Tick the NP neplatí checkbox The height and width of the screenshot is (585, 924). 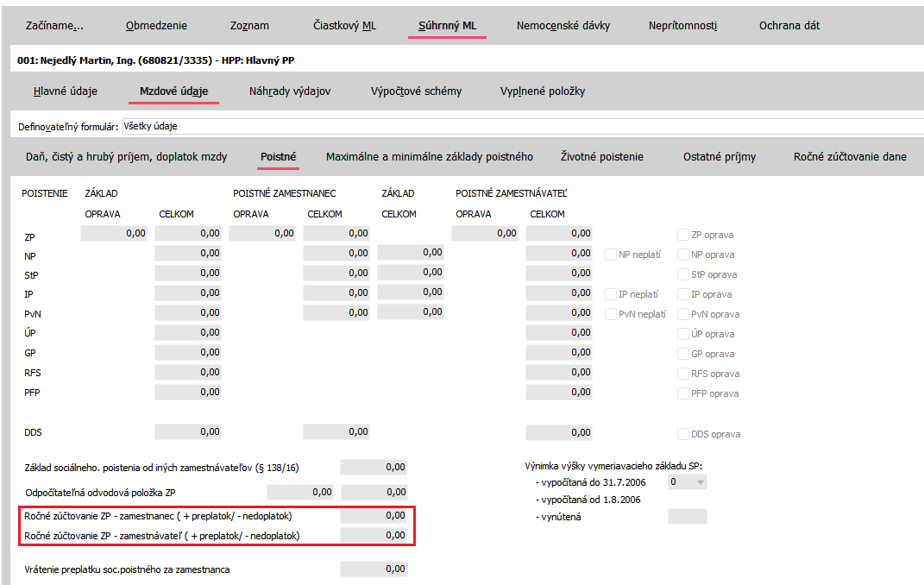611,255
